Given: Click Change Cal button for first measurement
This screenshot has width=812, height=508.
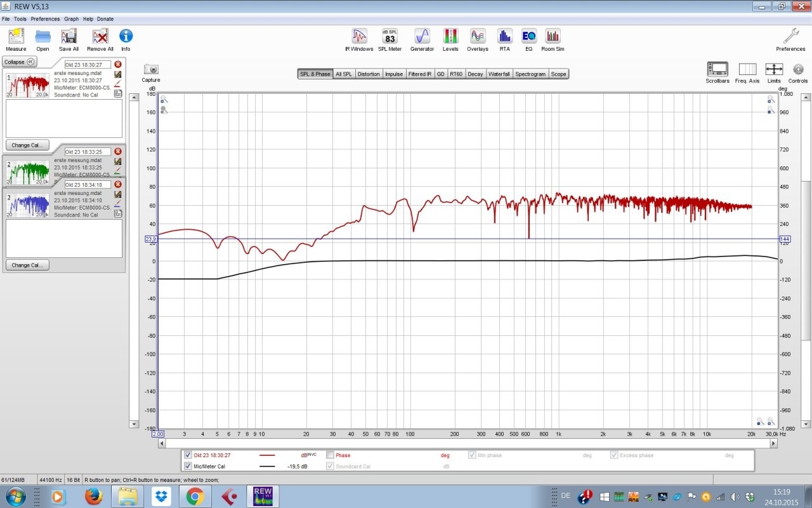Looking at the screenshot, I should click(x=27, y=145).
